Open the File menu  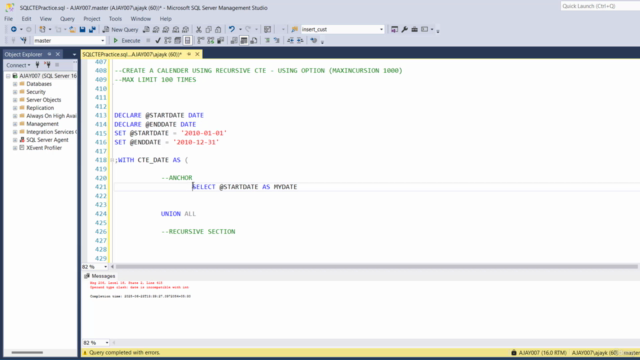coord(8,19)
